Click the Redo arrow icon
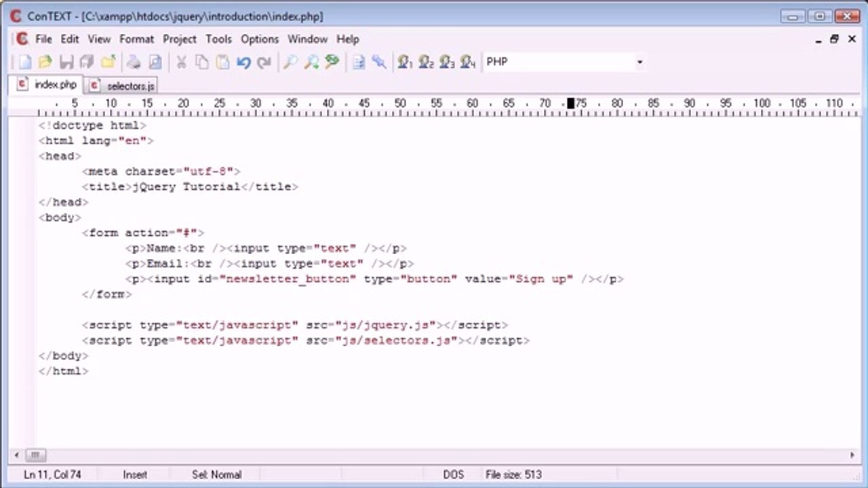The height and width of the screenshot is (488, 868). coord(264,62)
